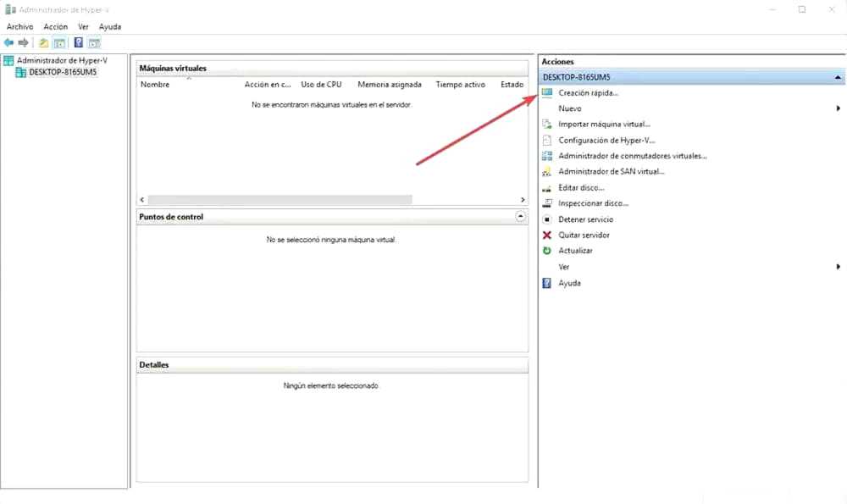Click Editar disco action

(581, 187)
